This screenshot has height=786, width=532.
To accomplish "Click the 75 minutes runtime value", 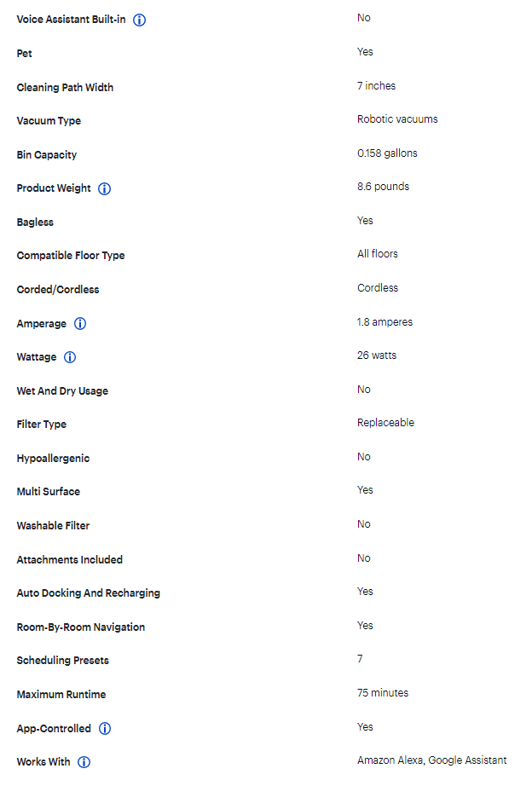I will pyautogui.click(x=383, y=693).
